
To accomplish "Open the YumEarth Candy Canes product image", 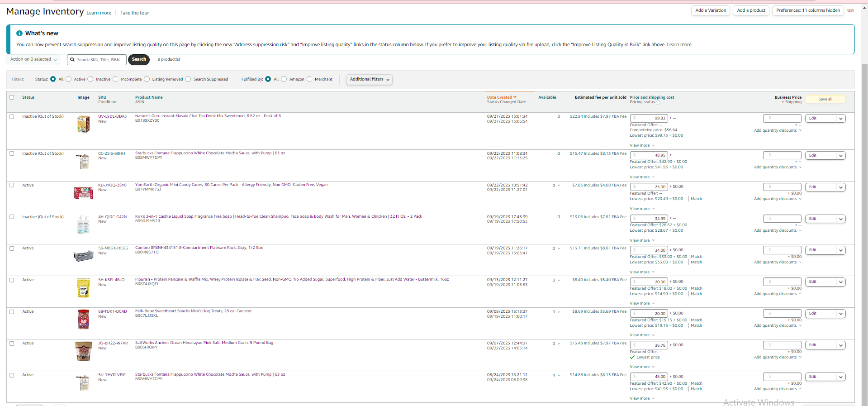I will coord(83,193).
